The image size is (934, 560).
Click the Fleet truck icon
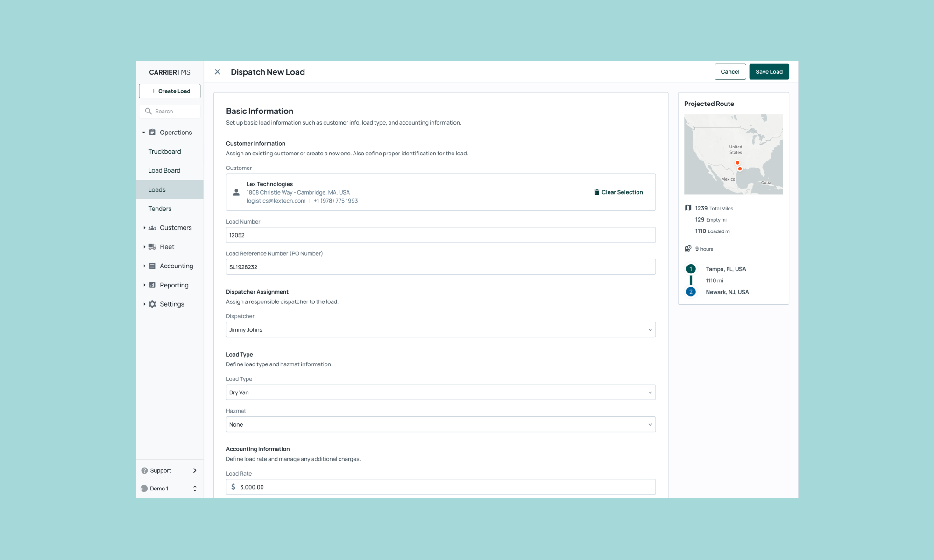[152, 247]
